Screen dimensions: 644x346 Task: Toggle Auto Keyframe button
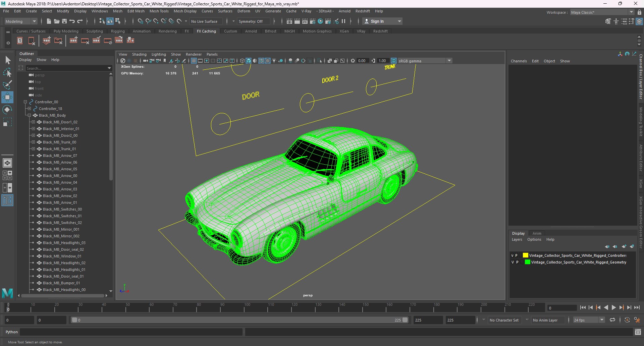click(x=627, y=320)
